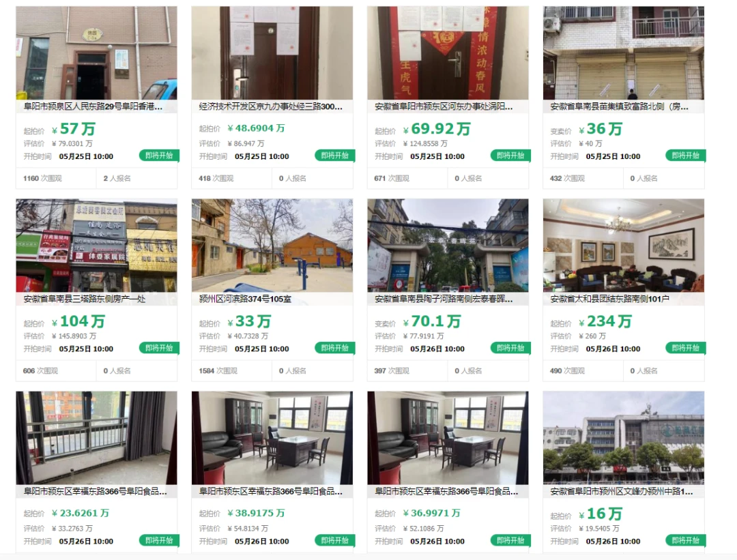Open living room photo with chandelier

(x=624, y=246)
